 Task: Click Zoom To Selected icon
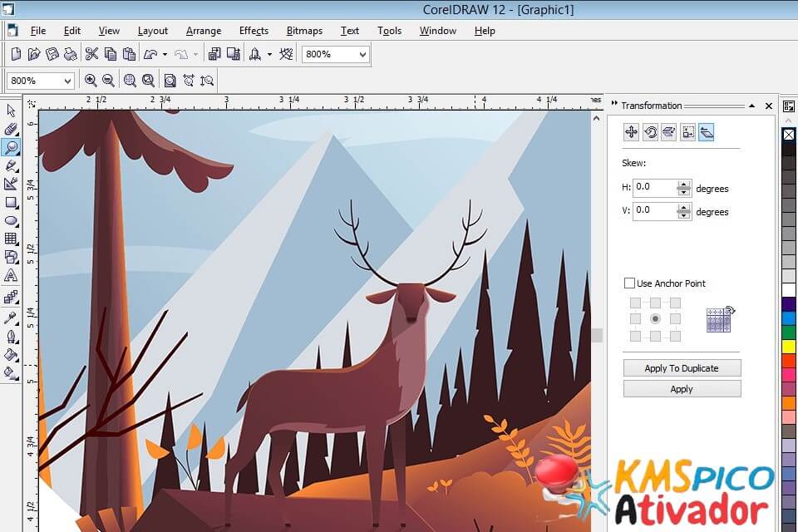click(130, 81)
